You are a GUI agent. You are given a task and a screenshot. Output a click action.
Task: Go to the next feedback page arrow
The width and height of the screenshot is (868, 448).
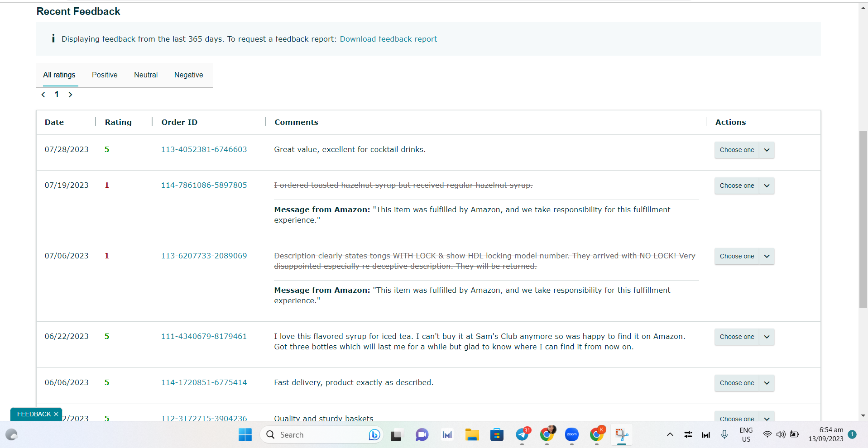pos(70,95)
